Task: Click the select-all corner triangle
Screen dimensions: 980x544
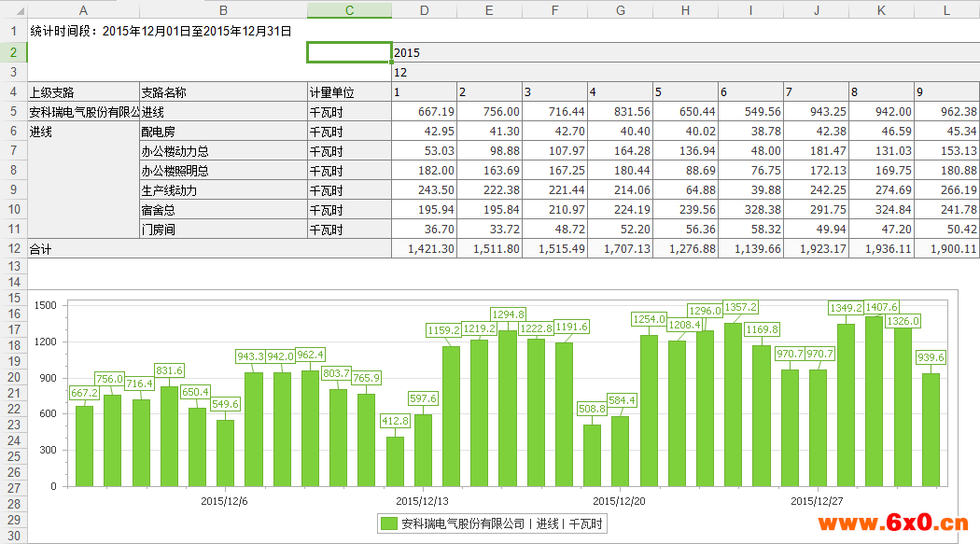Action: pos(20,11)
